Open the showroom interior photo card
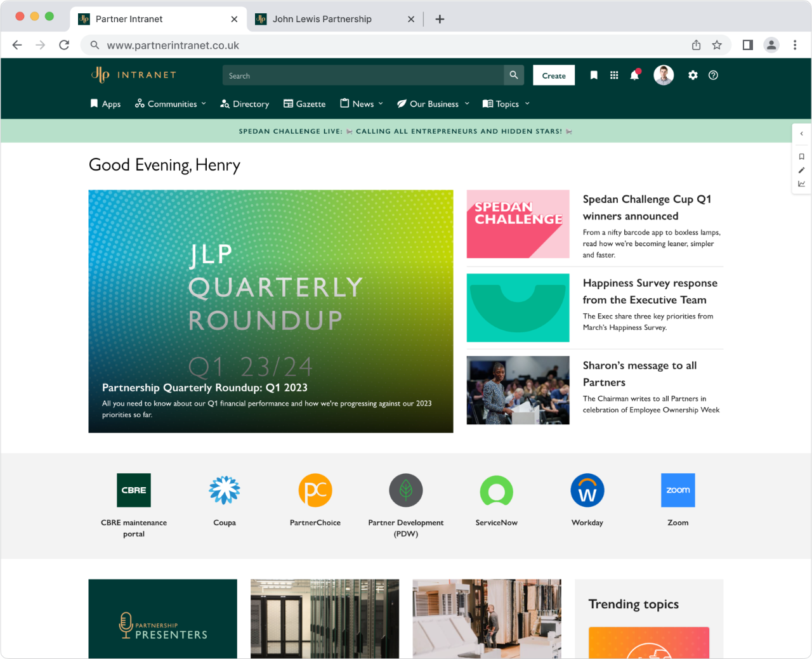This screenshot has width=812, height=659. [487, 618]
